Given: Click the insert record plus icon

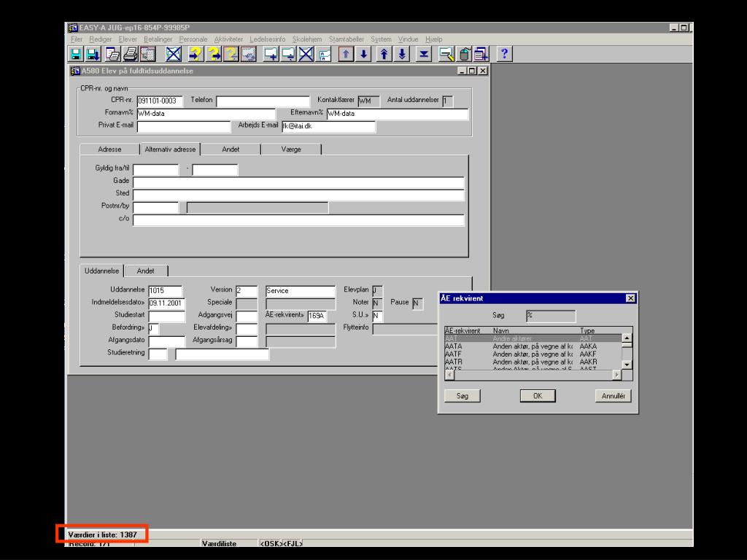Looking at the screenshot, I should click(271, 54).
